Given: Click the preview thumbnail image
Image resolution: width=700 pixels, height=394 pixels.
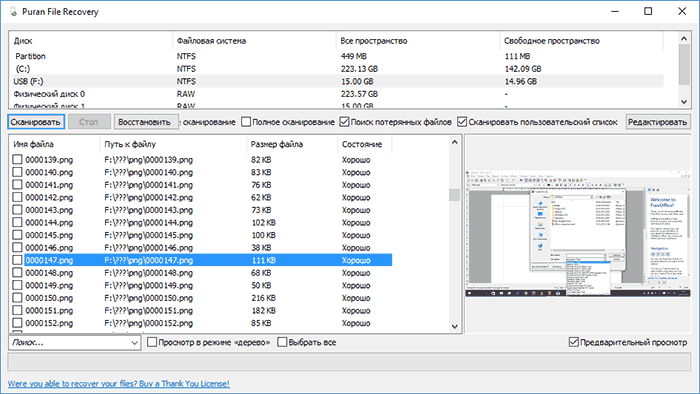Looking at the screenshot, I should [x=578, y=233].
